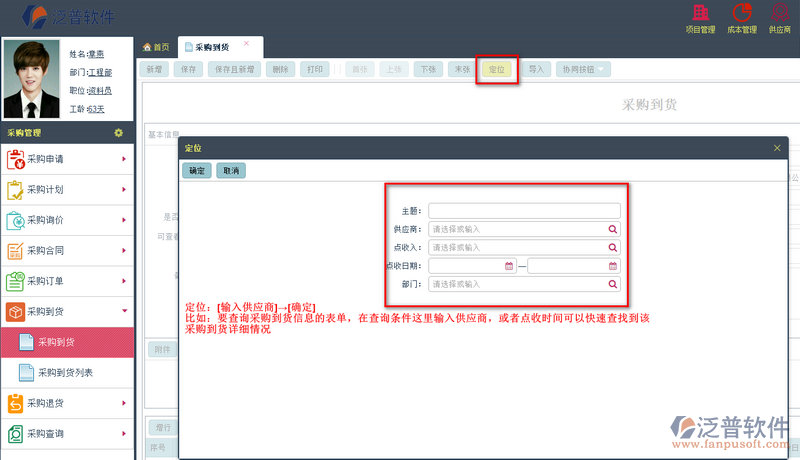This screenshot has width=800, height=460.
Task: Click the home icon on 首页 tab
Action: coord(147,47)
